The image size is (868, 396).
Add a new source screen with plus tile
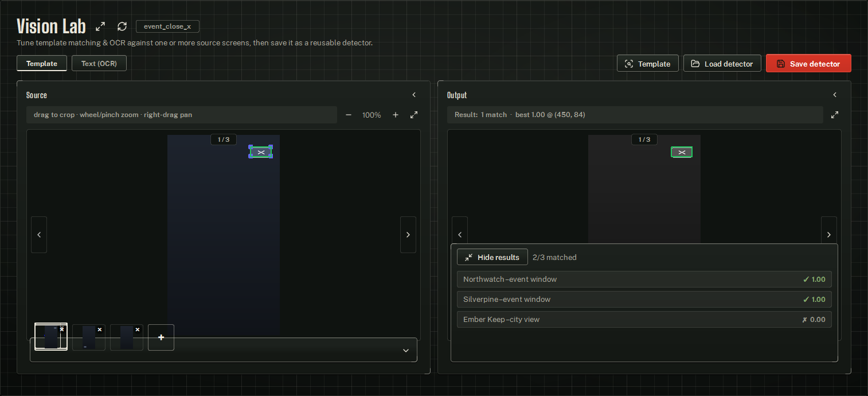(x=161, y=337)
